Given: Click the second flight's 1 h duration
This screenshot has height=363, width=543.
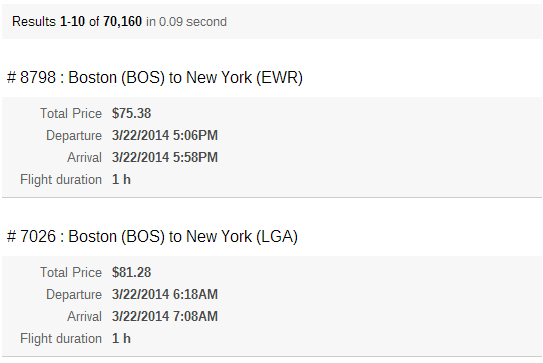Looking at the screenshot, I should pyautogui.click(x=121, y=338).
